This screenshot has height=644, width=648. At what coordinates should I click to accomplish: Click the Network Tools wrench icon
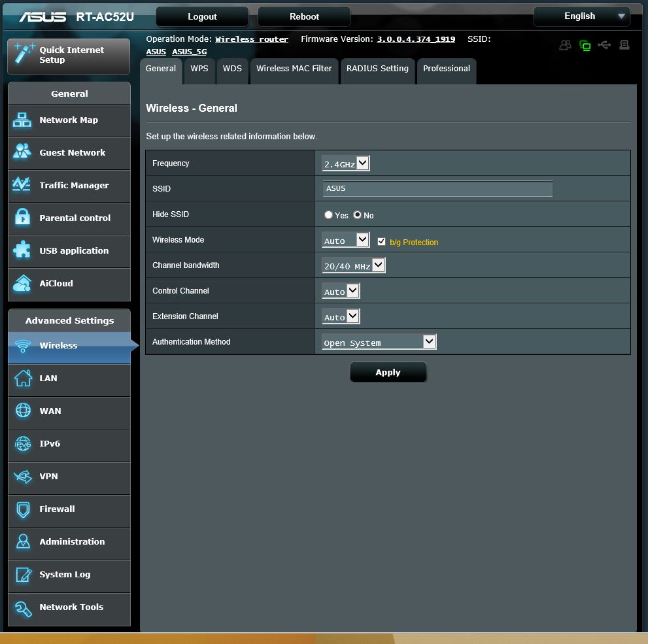(23, 609)
